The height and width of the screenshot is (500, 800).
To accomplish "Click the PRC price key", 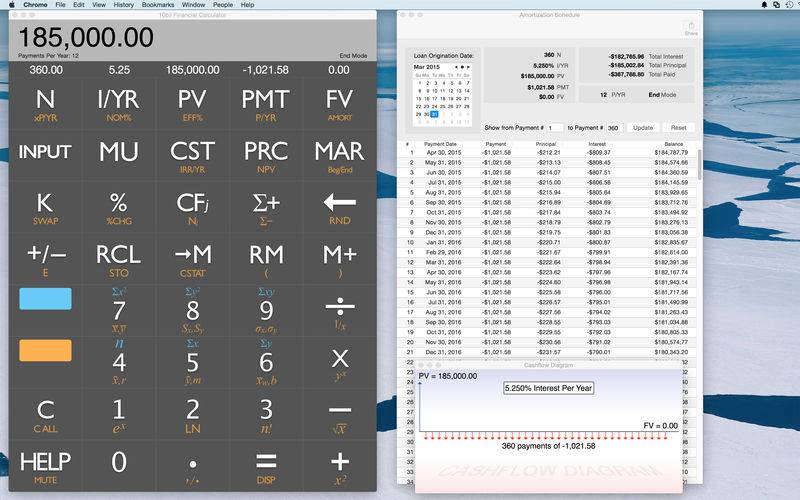I will (x=266, y=155).
